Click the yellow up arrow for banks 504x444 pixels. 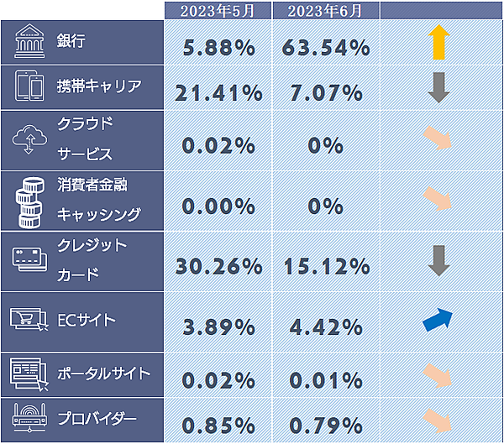[x=438, y=43]
